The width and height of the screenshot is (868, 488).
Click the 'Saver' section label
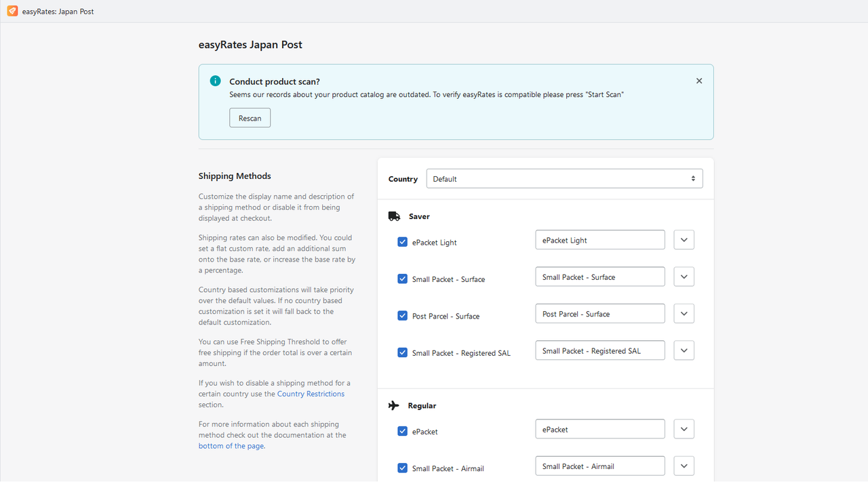(419, 217)
